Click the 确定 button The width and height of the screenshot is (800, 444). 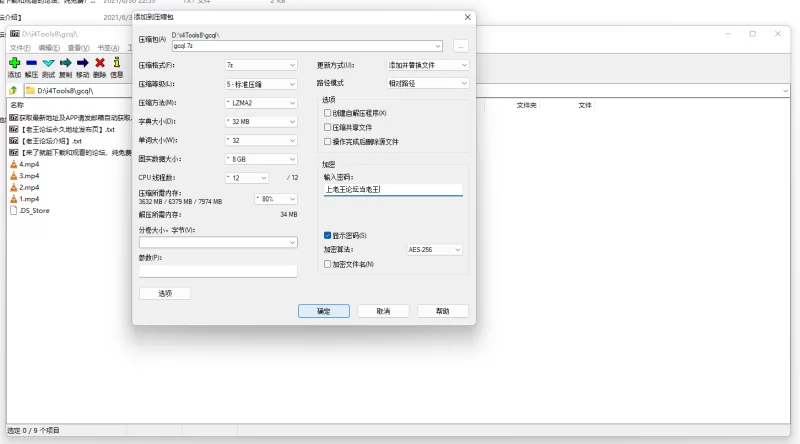coord(323,311)
